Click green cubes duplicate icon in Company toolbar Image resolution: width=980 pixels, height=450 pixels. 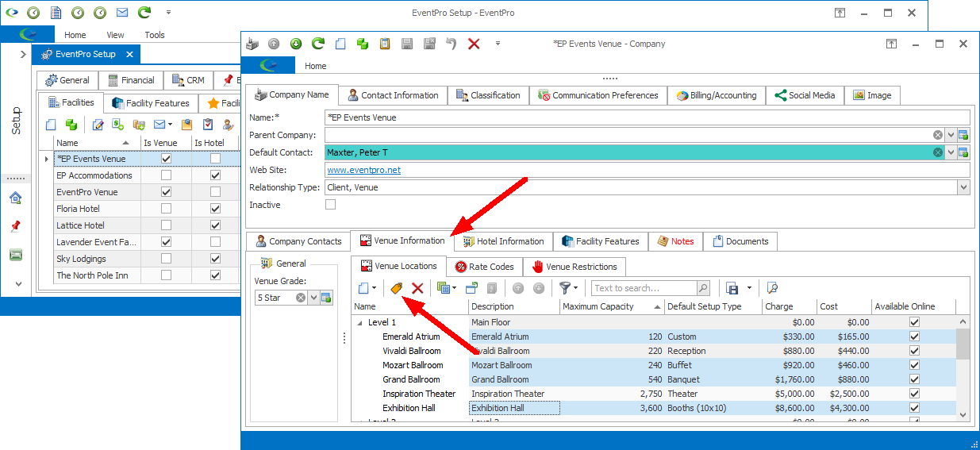pos(363,44)
